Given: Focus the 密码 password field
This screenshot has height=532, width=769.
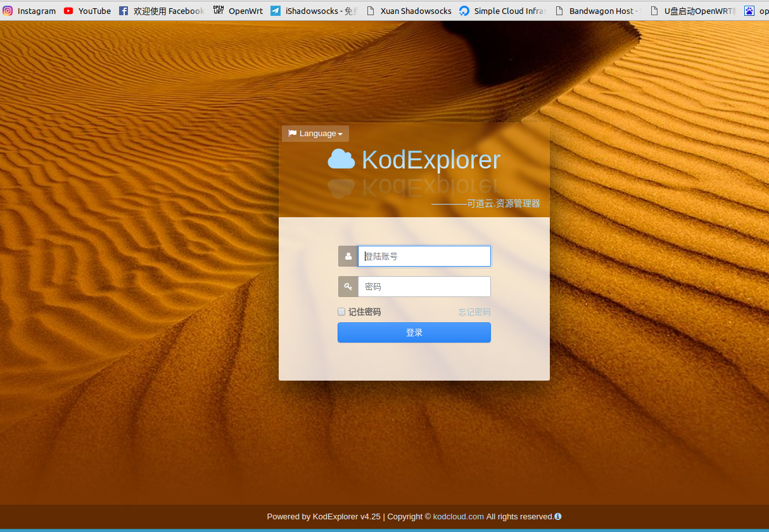Looking at the screenshot, I should click(x=424, y=287).
